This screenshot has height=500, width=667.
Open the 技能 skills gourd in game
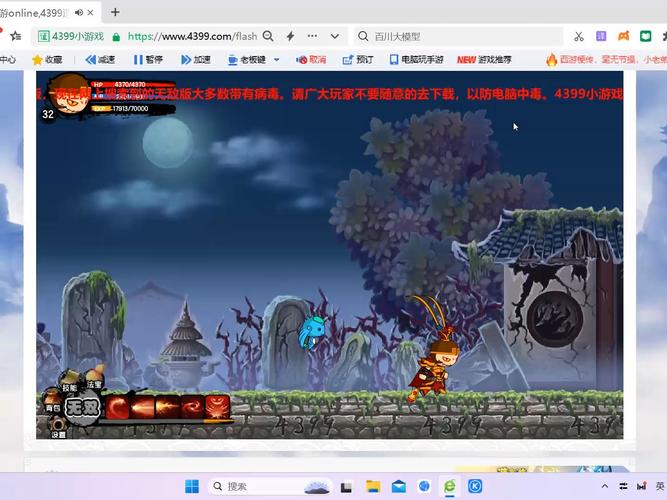[x=69, y=381]
